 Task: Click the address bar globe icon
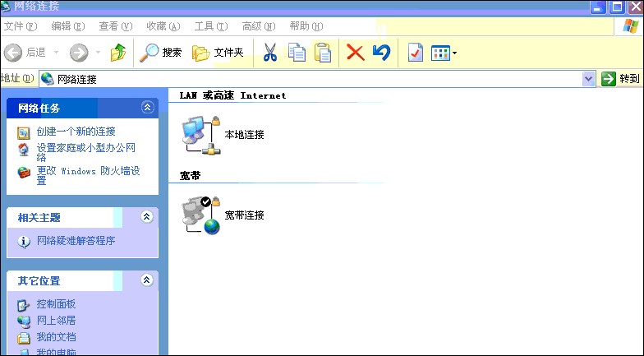pyautogui.click(x=48, y=79)
